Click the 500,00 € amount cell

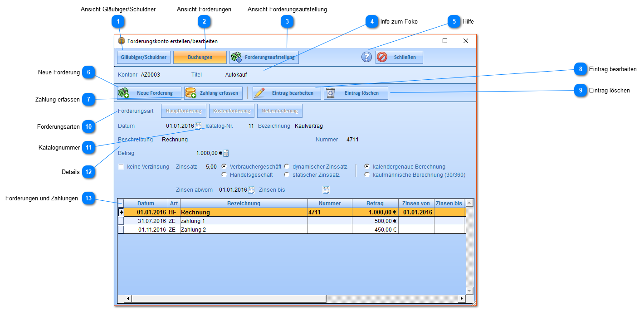(x=376, y=221)
